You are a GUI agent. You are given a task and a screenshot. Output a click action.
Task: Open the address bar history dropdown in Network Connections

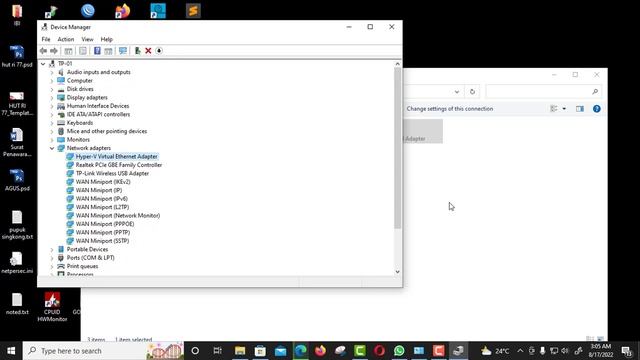click(x=457, y=91)
